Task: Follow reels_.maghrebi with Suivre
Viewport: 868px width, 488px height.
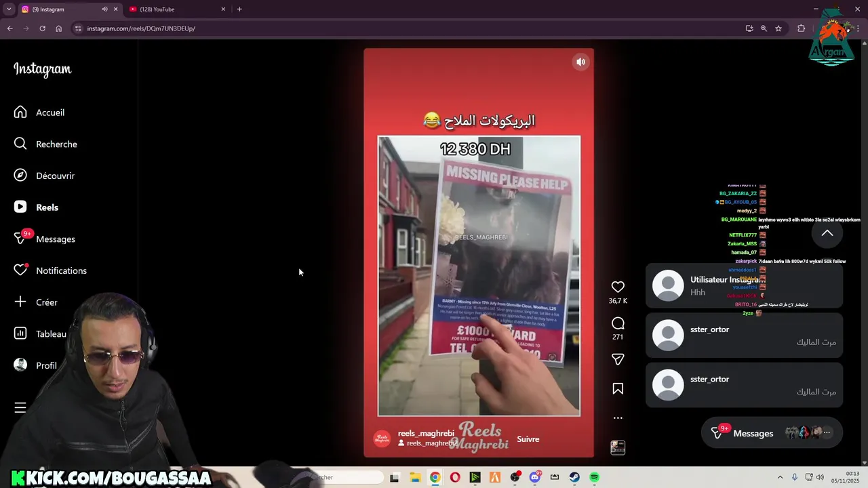Action: click(528, 439)
